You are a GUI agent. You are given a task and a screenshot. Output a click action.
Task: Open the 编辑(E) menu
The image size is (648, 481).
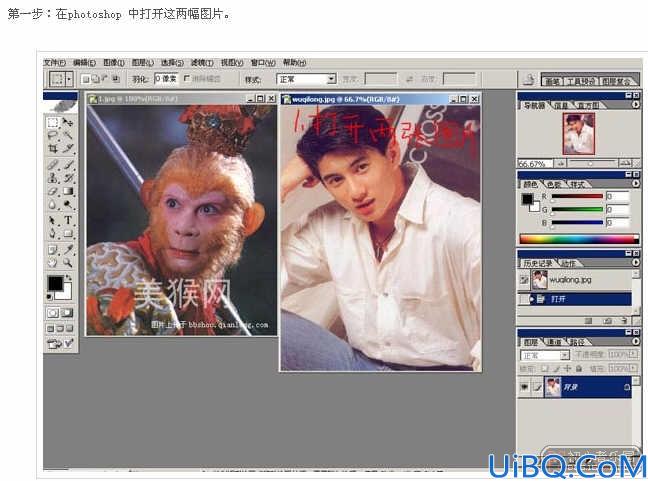click(84, 62)
